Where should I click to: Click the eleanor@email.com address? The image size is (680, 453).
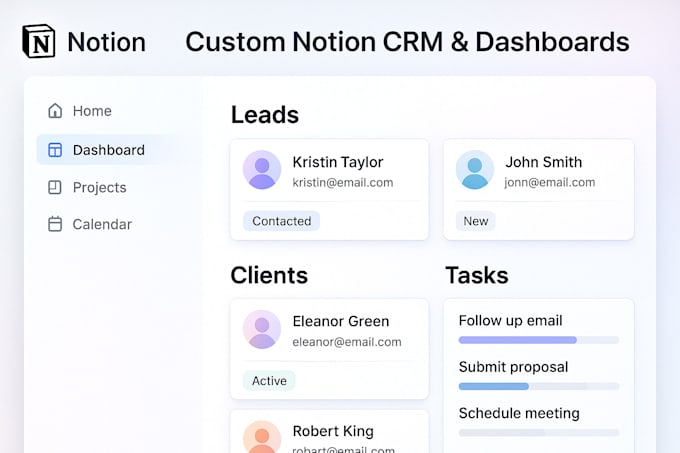tap(347, 342)
